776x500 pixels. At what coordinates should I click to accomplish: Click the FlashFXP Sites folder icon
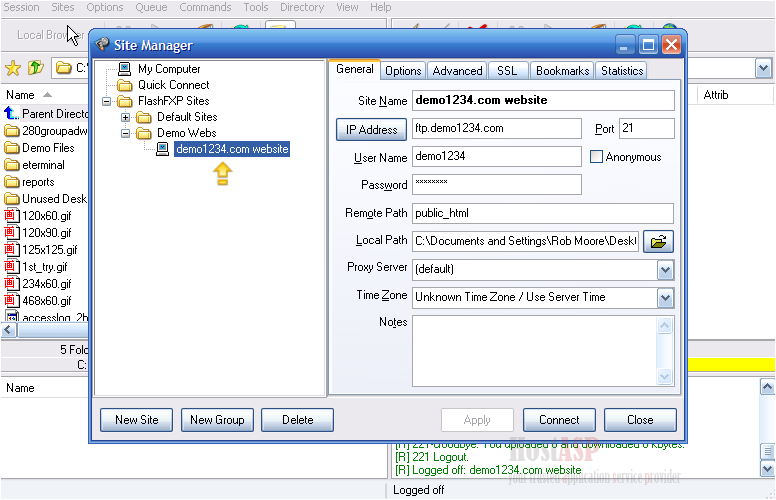coord(125,101)
